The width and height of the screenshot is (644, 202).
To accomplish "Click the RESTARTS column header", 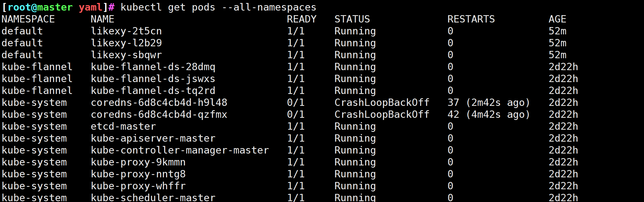I will [471, 19].
